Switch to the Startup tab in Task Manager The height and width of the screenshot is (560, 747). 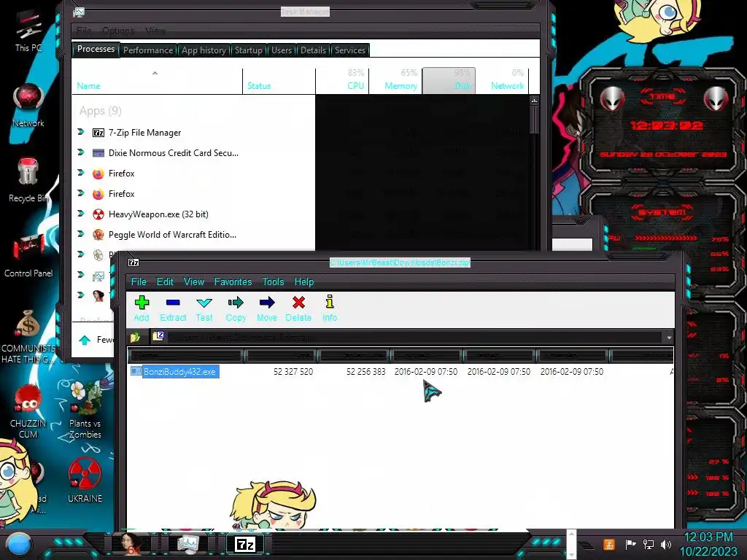point(248,50)
